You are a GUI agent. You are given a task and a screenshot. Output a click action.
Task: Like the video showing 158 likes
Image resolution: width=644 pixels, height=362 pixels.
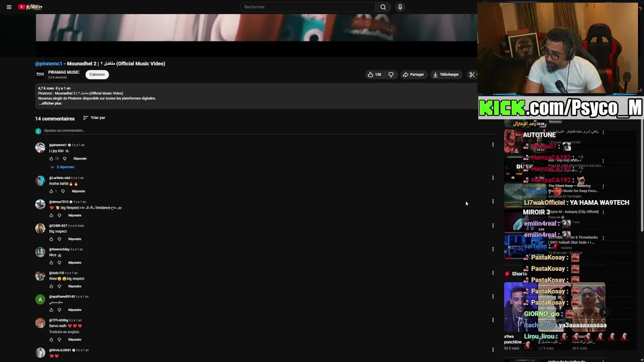pyautogui.click(x=374, y=74)
